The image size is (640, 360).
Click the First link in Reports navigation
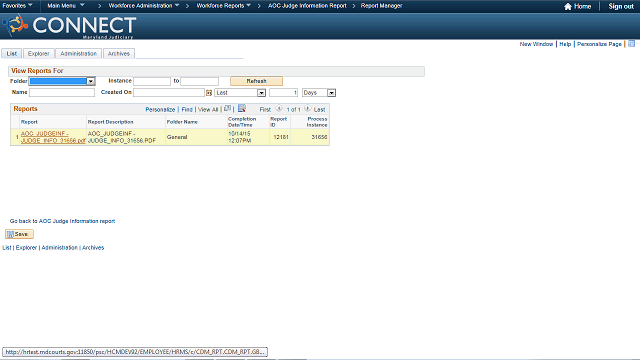click(265, 109)
